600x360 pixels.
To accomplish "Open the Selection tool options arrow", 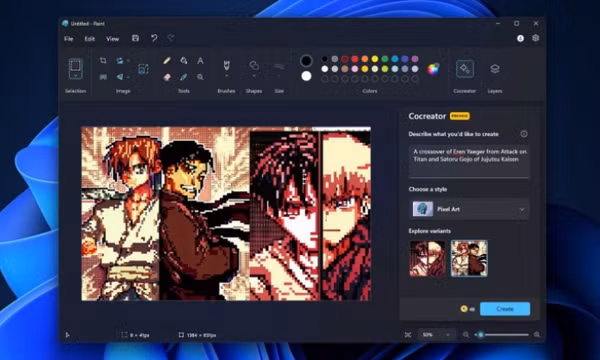I will (x=75, y=77).
